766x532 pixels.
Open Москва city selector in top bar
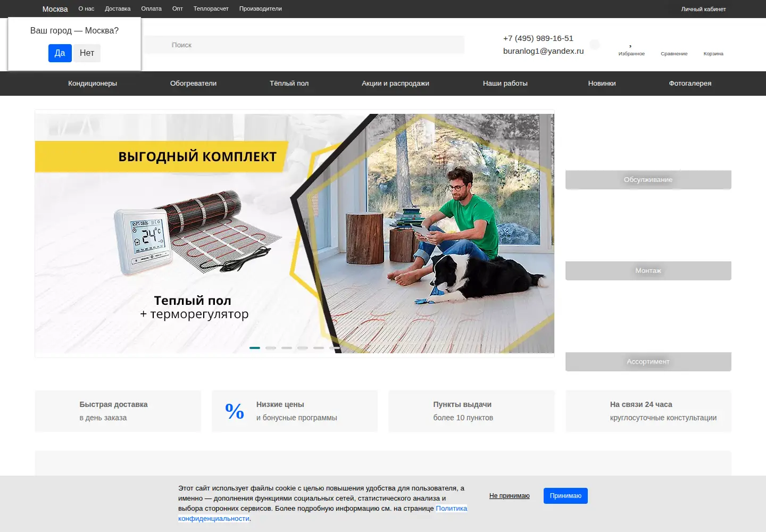(55, 9)
